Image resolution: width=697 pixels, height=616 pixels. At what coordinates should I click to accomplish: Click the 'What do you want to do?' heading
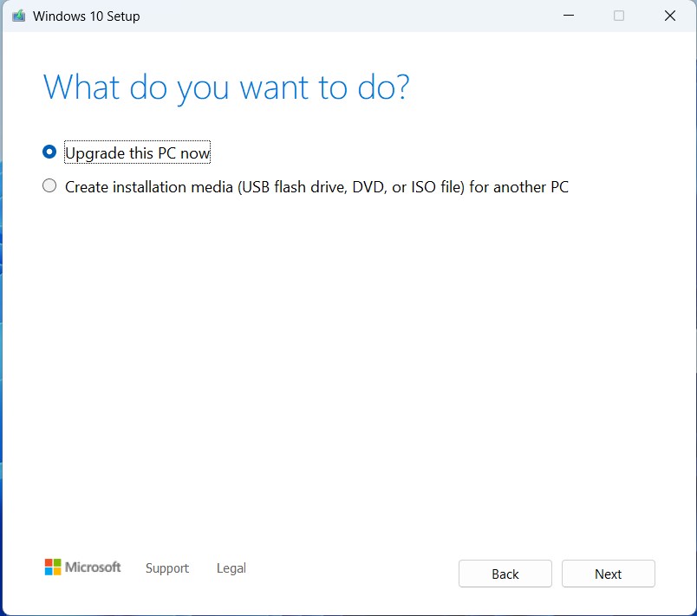[226, 88]
